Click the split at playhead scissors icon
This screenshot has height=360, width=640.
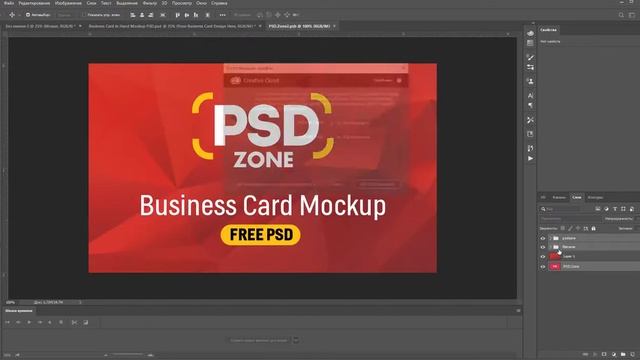click(74, 322)
